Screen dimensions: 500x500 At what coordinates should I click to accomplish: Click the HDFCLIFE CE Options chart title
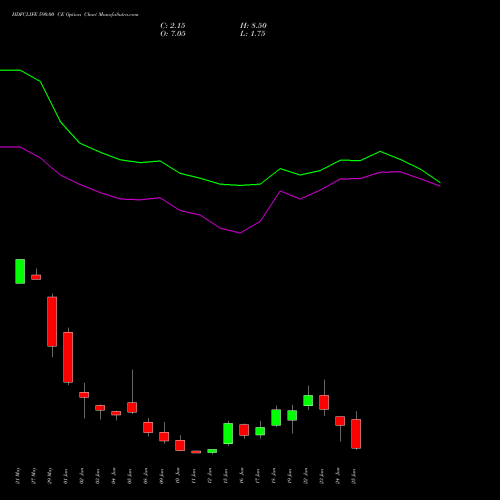[x=75, y=15]
